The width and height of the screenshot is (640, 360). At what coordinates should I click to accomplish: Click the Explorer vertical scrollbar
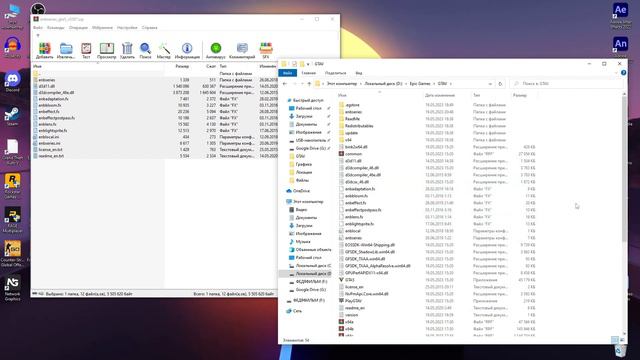pyautogui.click(x=624, y=169)
